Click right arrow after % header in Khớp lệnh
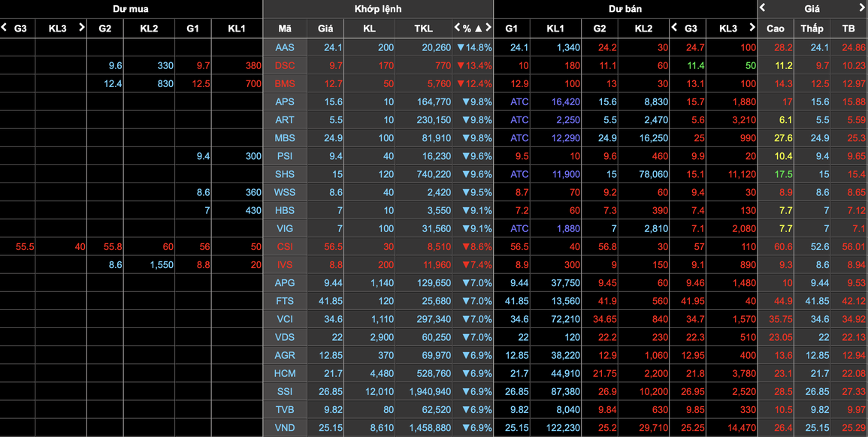Screen dimensions: 868x437 click(x=488, y=27)
